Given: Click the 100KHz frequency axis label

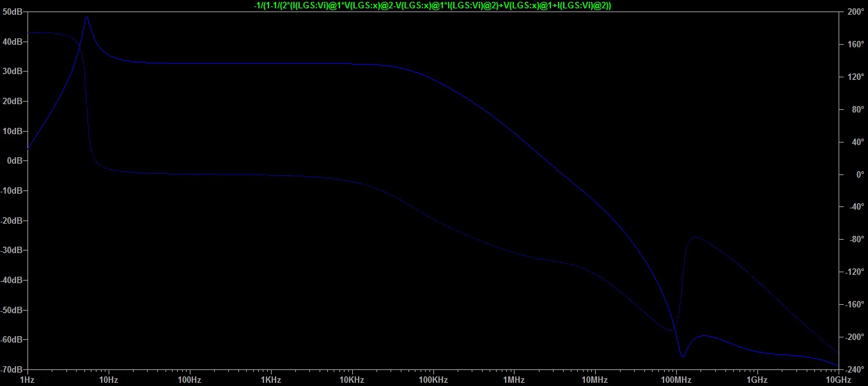Looking at the screenshot, I should [x=433, y=380].
